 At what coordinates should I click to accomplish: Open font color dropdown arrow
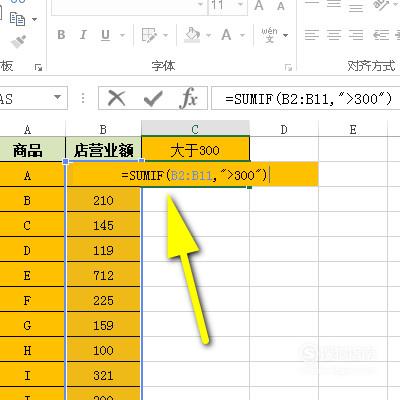click(242, 35)
